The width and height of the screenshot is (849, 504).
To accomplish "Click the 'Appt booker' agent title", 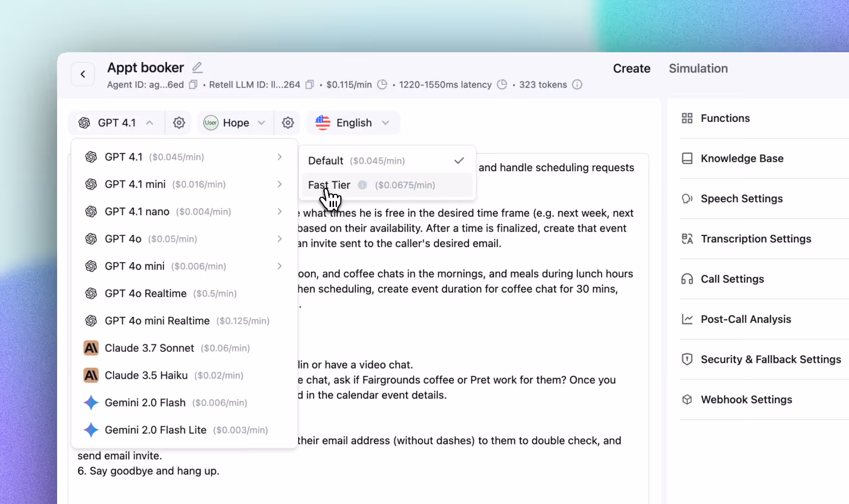I will tap(146, 68).
